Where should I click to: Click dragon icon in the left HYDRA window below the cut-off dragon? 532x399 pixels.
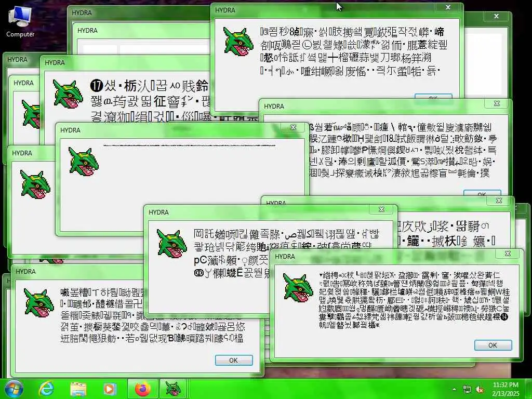pyautogui.click(x=35, y=184)
